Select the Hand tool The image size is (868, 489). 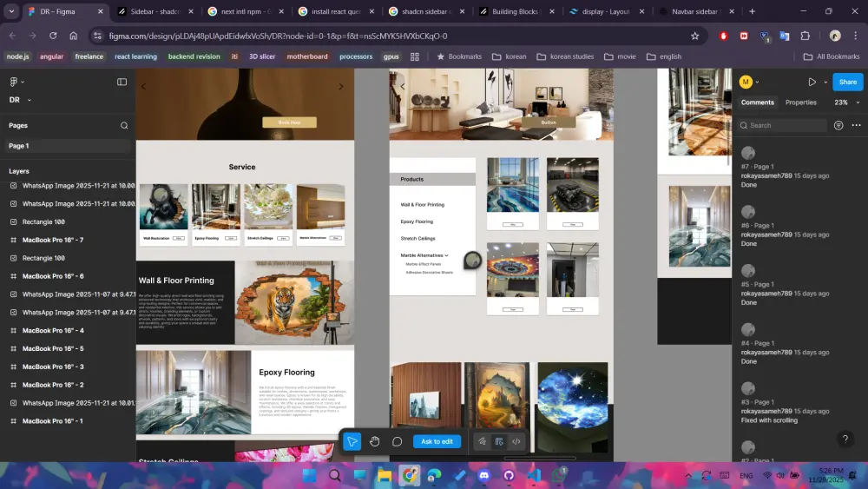(x=375, y=441)
